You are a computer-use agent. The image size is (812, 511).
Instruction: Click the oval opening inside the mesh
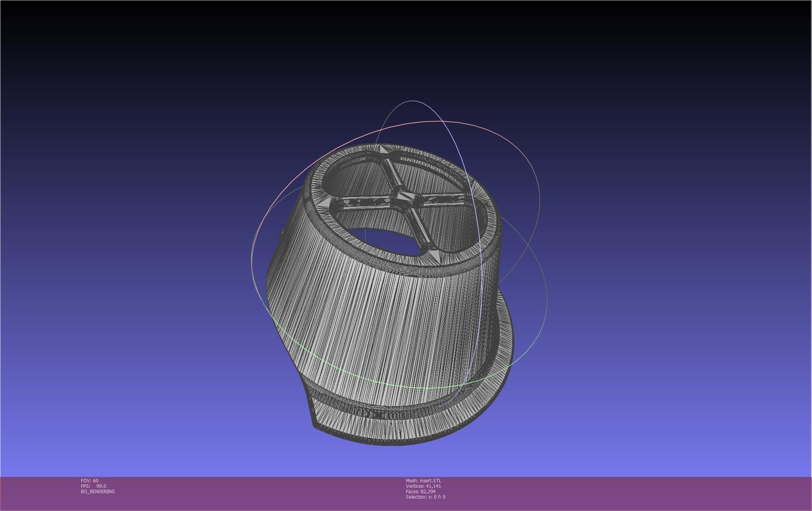[x=385, y=243]
